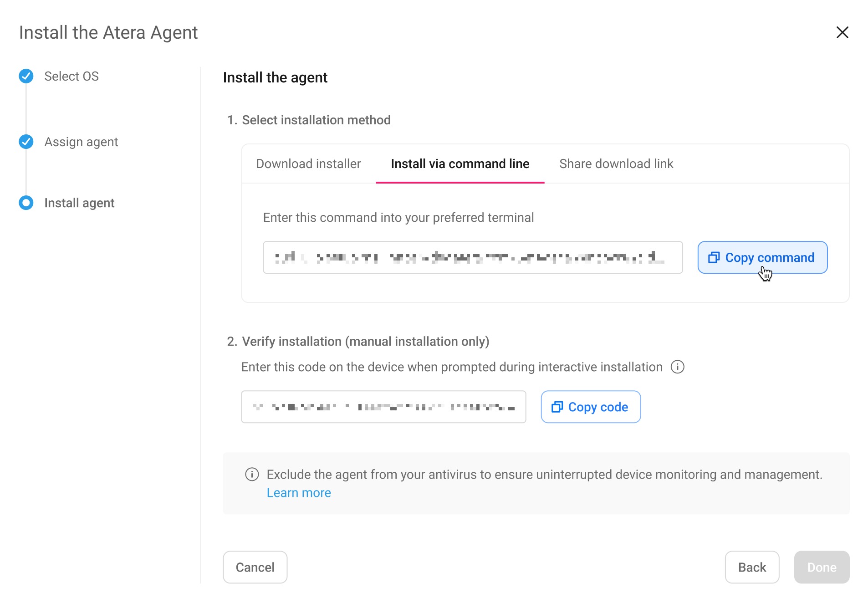Click the Back button
Screen dimensions: 868x603
pyautogui.click(x=752, y=567)
